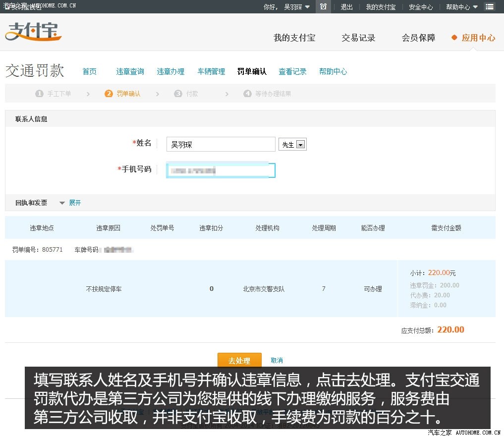Click 违章罚金：200.00 line
The image size is (504, 437).
[x=435, y=285]
